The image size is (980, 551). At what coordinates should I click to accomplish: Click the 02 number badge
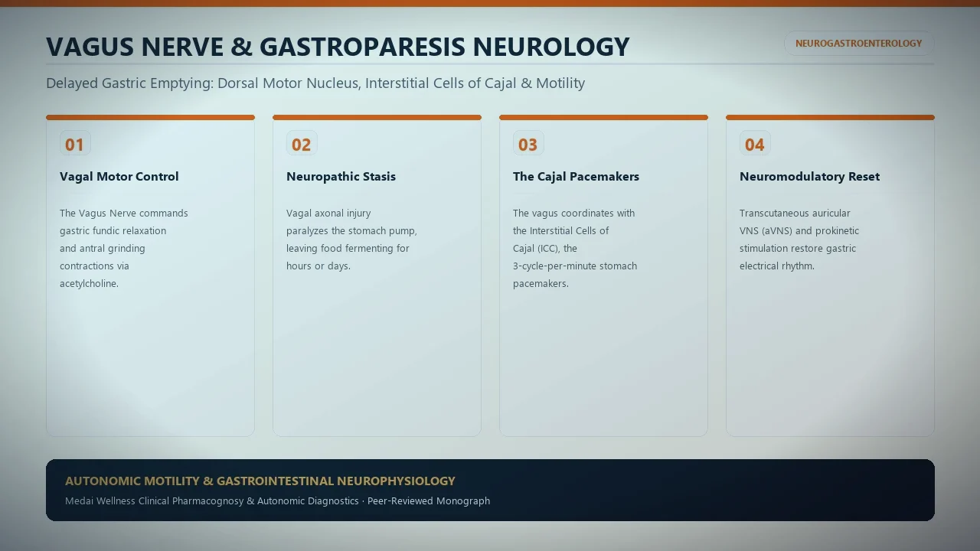[x=302, y=144]
